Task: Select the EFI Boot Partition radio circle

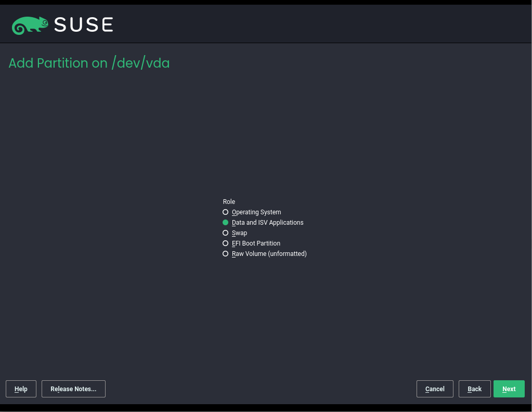Action: [225, 243]
